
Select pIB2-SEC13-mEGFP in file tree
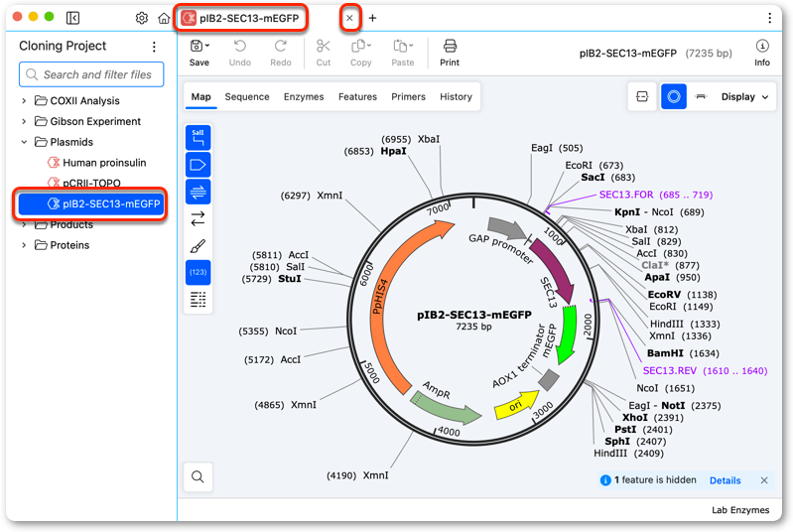tap(90, 203)
